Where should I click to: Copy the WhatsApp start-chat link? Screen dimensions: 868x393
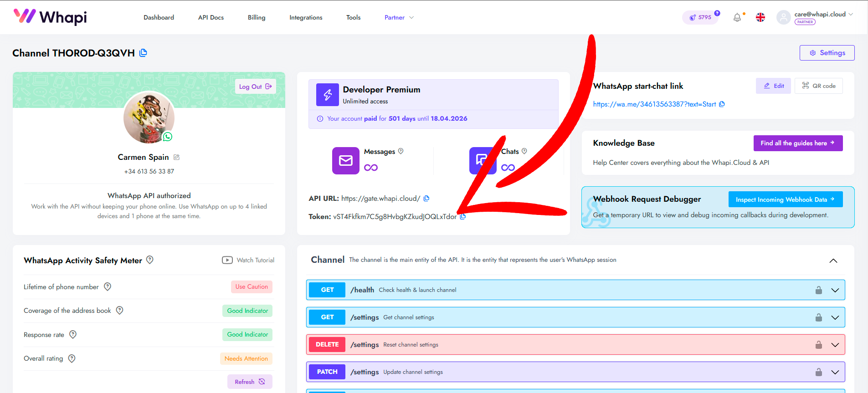click(x=722, y=104)
